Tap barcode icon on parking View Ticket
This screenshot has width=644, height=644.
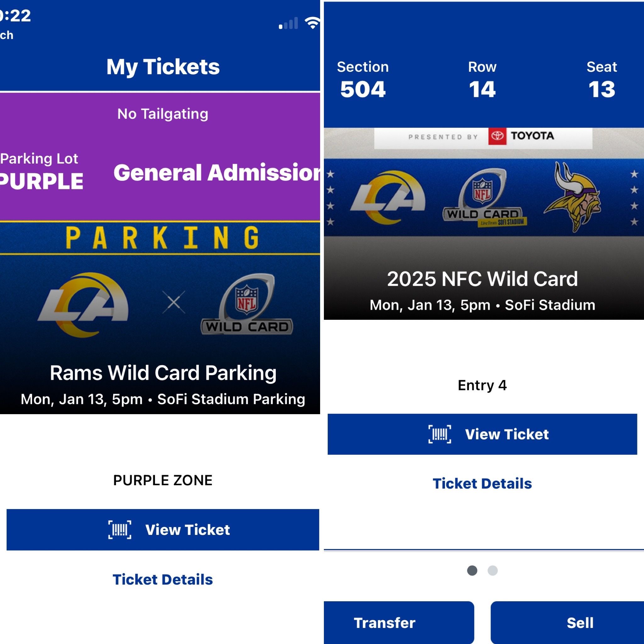click(x=120, y=530)
